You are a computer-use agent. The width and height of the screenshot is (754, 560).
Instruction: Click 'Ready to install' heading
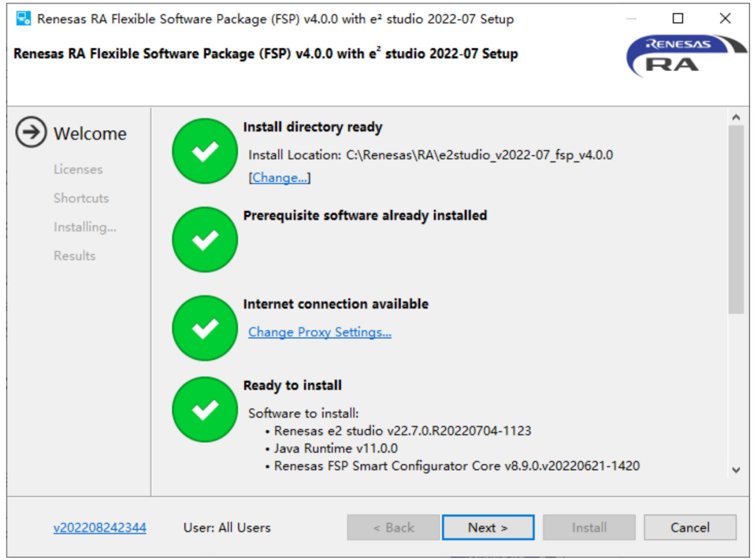[292, 386]
